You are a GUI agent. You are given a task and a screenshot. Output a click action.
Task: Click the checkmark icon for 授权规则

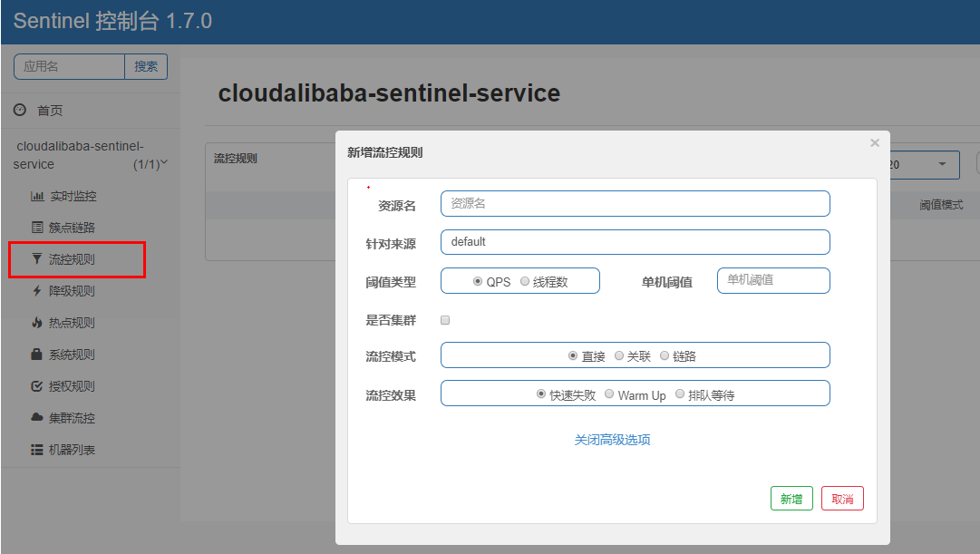point(37,386)
